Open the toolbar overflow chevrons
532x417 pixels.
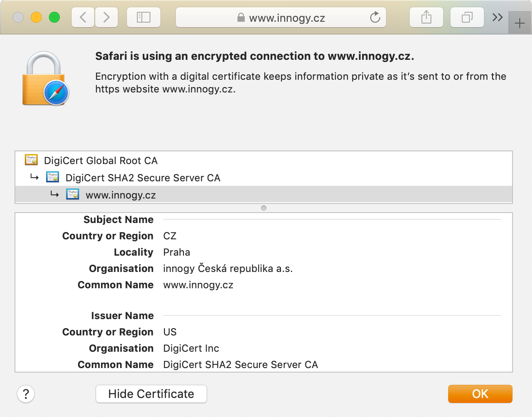click(x=498, y=17)
